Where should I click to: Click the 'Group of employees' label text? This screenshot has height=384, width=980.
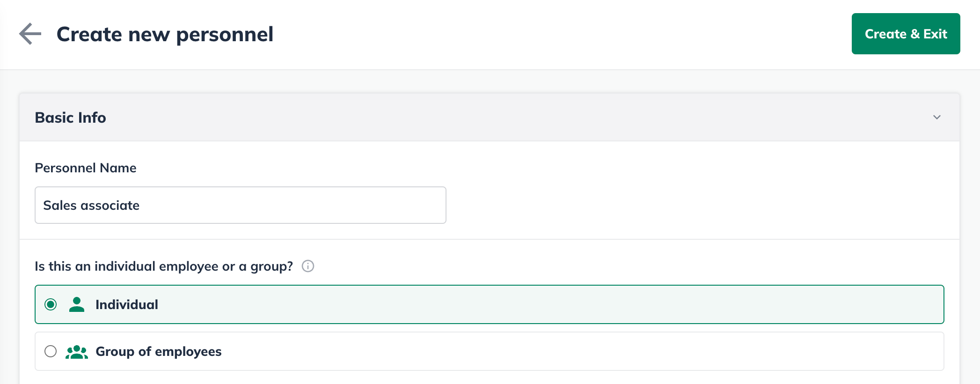point(159,352)
